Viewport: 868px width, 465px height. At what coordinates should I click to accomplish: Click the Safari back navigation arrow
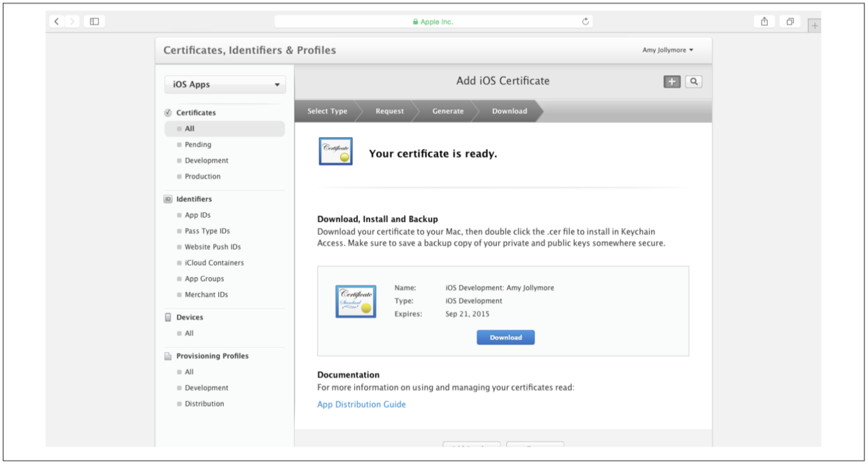click(57, 22)
